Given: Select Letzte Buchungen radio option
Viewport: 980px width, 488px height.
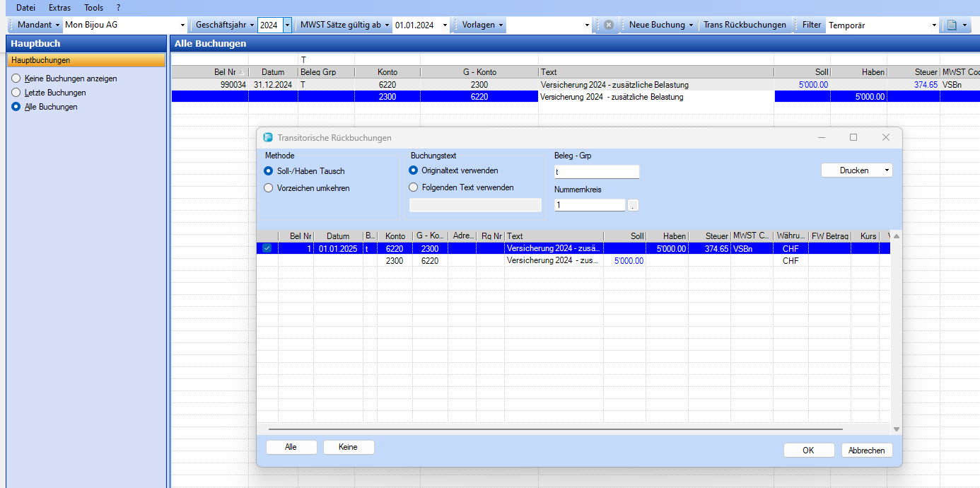Looking at the screenshot, I should [x=16, y=93].
